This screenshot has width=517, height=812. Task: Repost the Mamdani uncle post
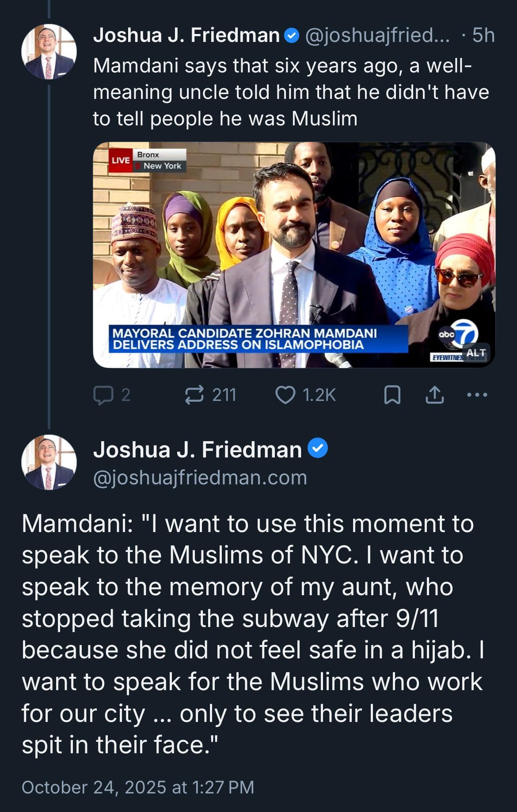194,395
